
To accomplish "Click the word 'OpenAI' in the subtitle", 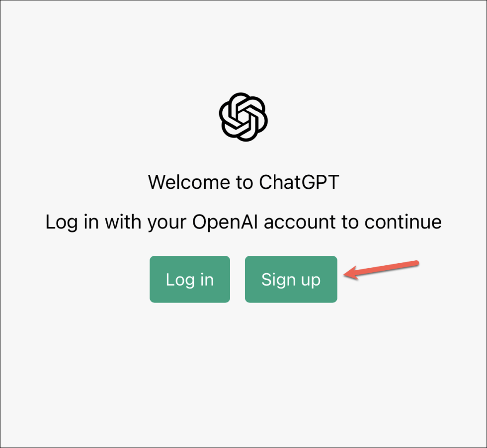I will (225, 222).
